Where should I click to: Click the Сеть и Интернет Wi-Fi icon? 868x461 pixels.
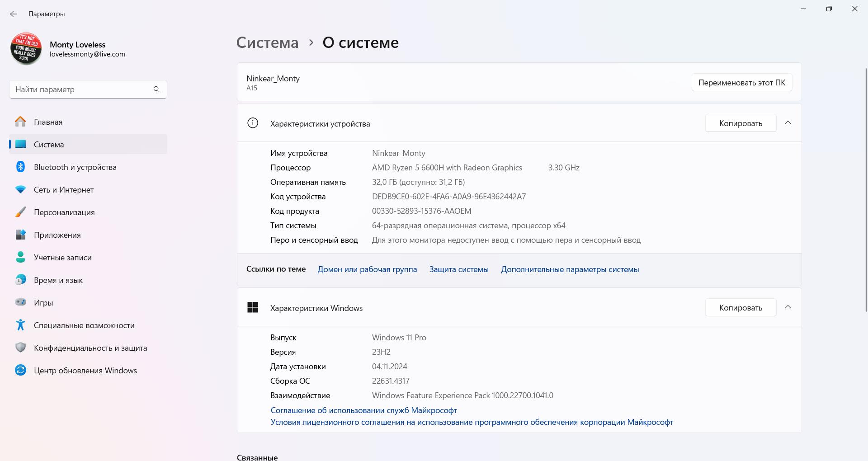pyautogui.click(x=20, y=190)
